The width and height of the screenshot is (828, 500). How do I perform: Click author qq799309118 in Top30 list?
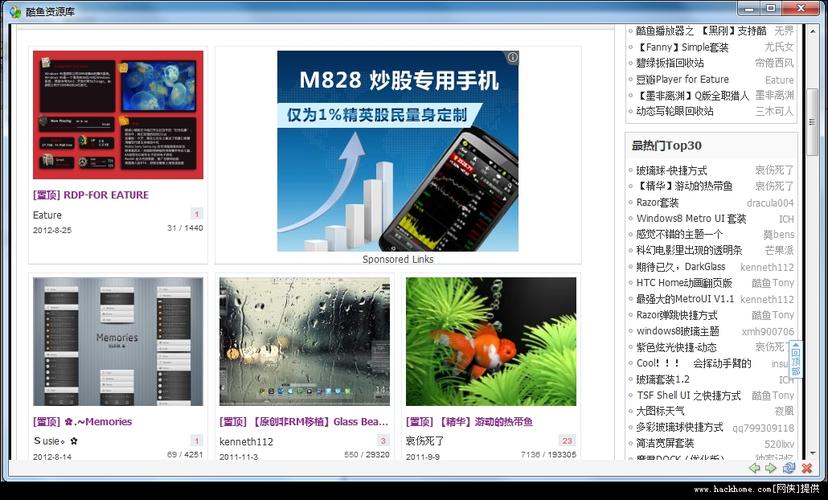point(763,428)
